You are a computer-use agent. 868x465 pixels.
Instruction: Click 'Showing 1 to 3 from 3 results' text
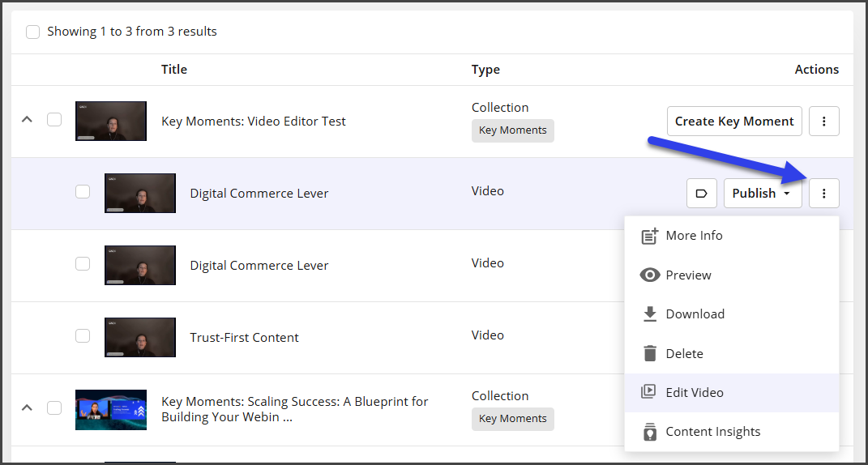(132, 32)
